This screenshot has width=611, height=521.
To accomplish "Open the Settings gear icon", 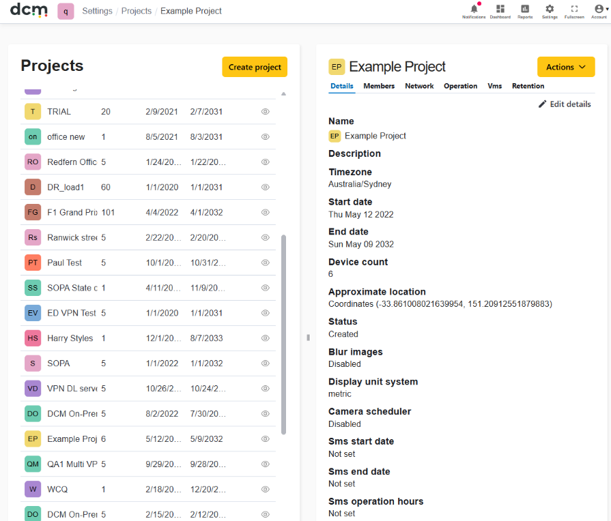I will click(x=549, y=11).
